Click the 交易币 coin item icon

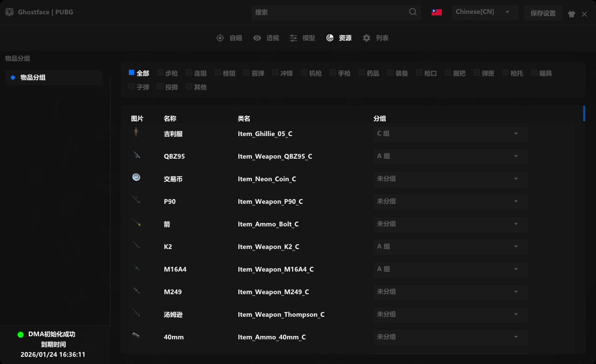[136, 178]
